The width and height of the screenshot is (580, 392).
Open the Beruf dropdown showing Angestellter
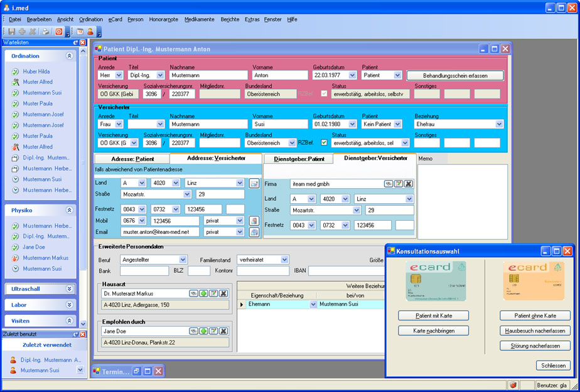183,260
